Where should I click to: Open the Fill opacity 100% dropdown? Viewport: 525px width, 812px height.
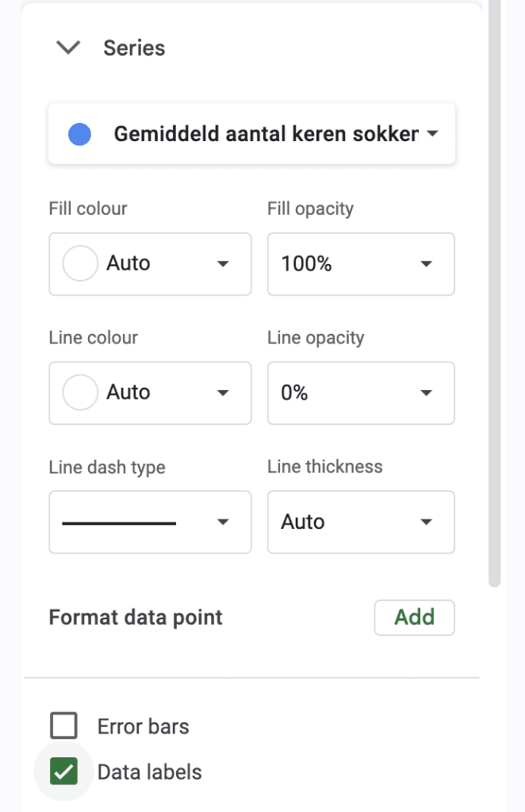tap(360, 263)
